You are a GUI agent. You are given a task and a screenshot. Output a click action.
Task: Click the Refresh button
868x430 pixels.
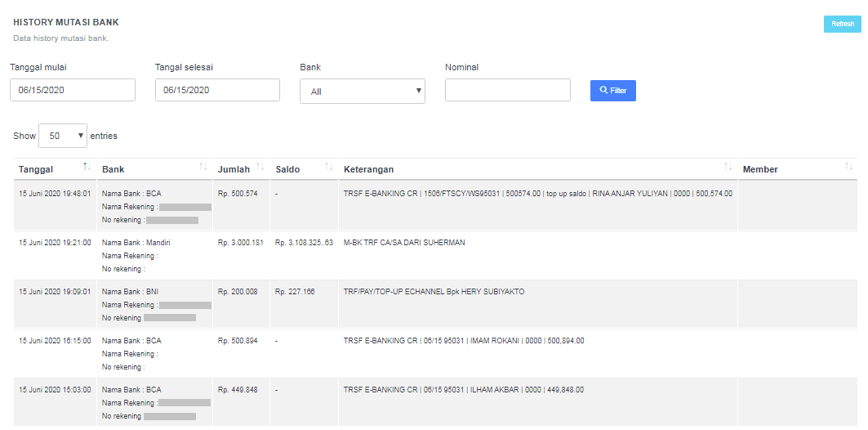click(x=842, y=24)
